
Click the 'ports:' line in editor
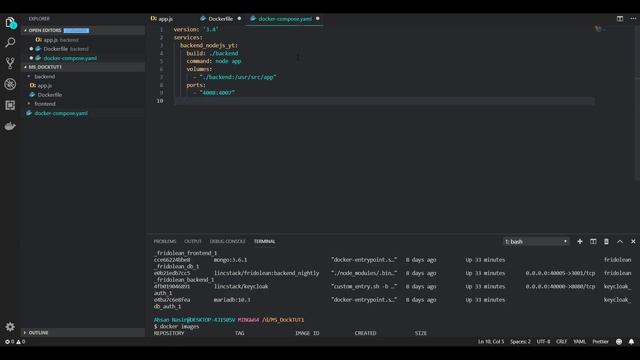tap(196, 85)
